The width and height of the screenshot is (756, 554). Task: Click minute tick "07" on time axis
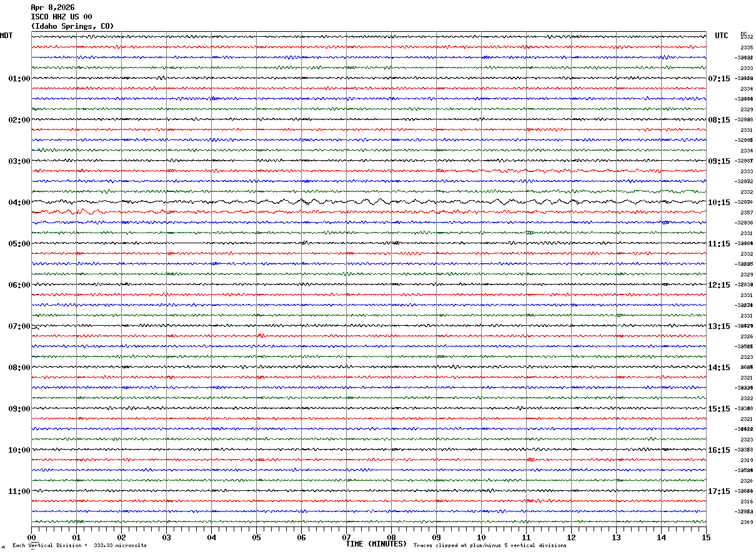347,537
